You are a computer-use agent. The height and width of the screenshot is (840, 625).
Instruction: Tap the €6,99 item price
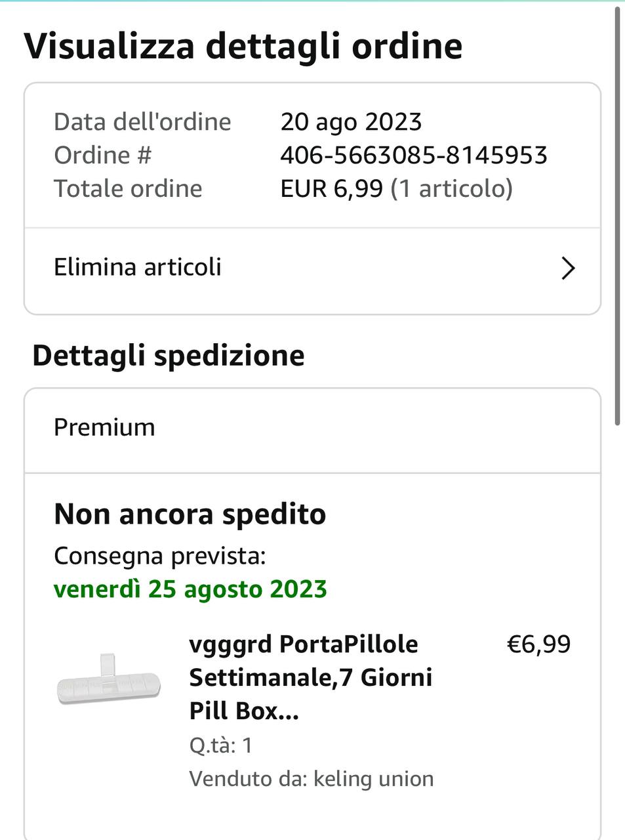(x=538, y=644)
